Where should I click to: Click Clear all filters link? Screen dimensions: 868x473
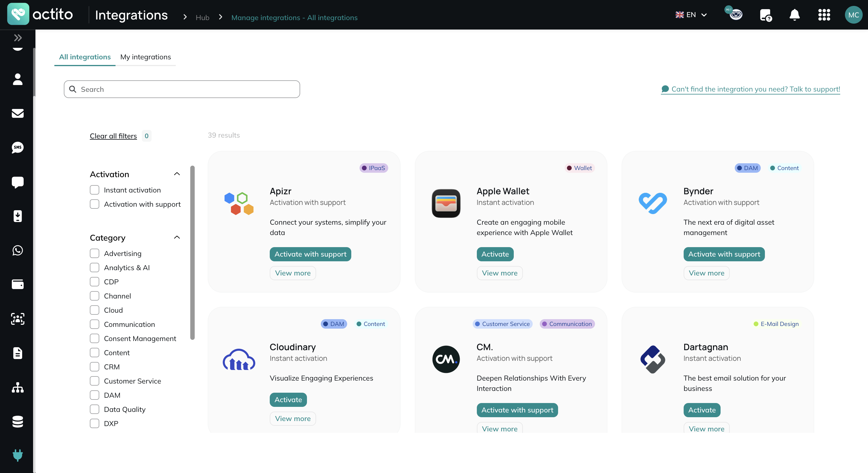113,136
